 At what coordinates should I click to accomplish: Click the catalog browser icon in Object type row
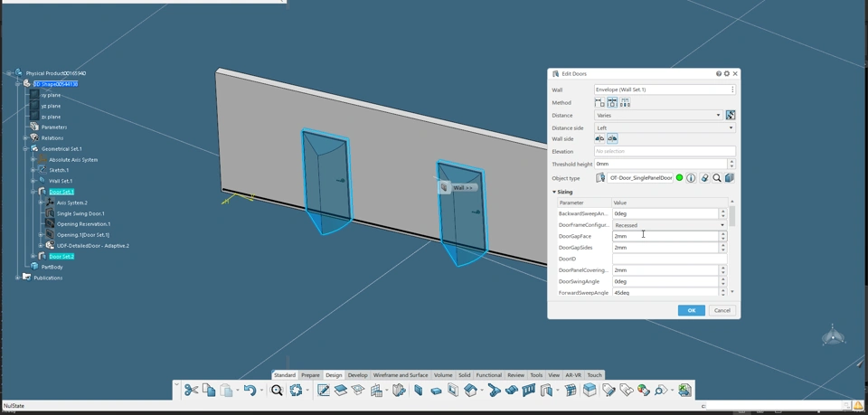(x=730, y=177)
